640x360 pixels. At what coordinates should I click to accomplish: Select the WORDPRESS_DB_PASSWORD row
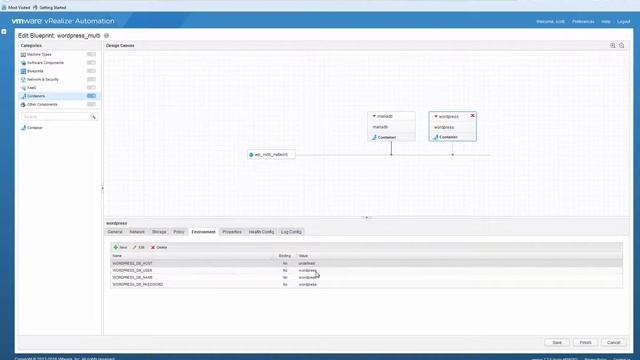[x=367, y=284]
